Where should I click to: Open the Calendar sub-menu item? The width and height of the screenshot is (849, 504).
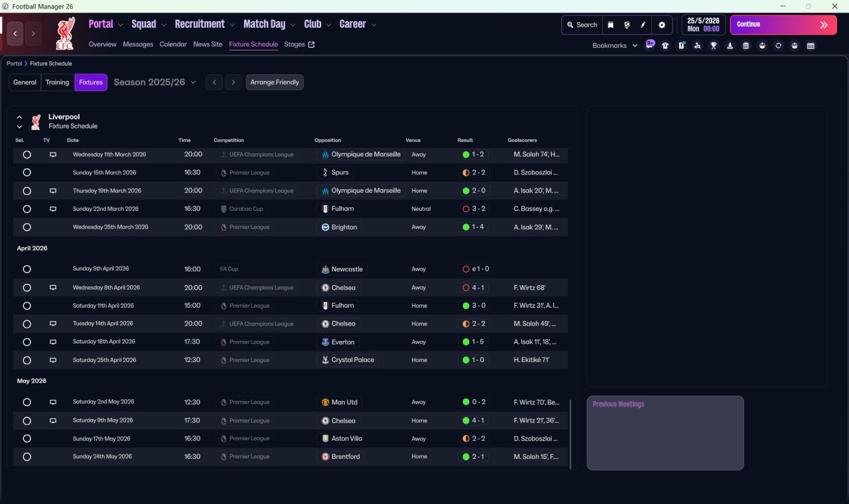click(x=173, y=44)
